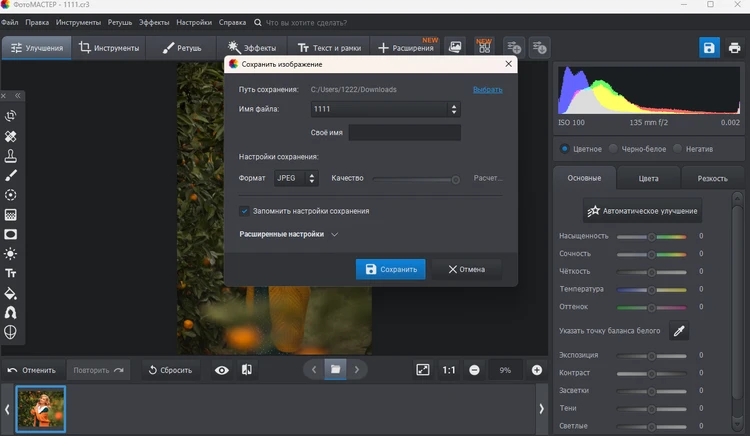Viewport: 750px width, 436px height.
Task: Click the before/after compare icon
Action: 247,370
